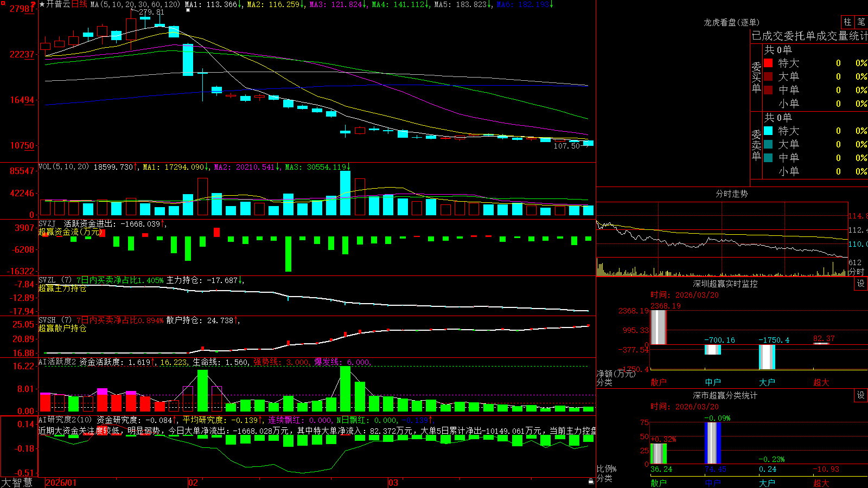Click the 2026/01 date marker on the timeline
The height and width of the screenshot is (488, 868).
pos(61,483)
